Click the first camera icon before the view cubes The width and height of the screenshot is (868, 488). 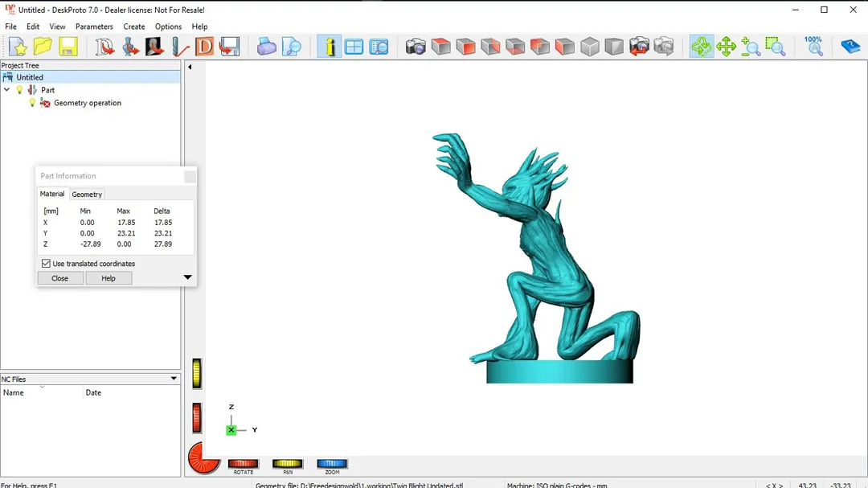pyautogui.click(x=416, y=47)
